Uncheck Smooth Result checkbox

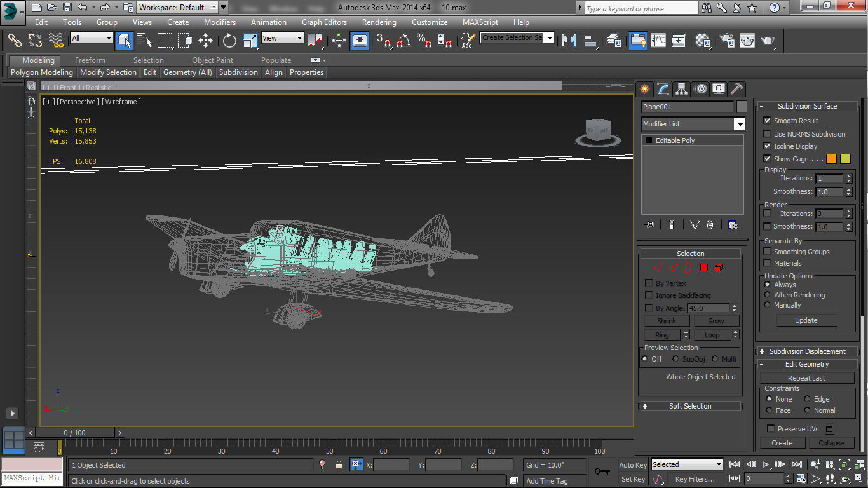(x=768, y=121)
